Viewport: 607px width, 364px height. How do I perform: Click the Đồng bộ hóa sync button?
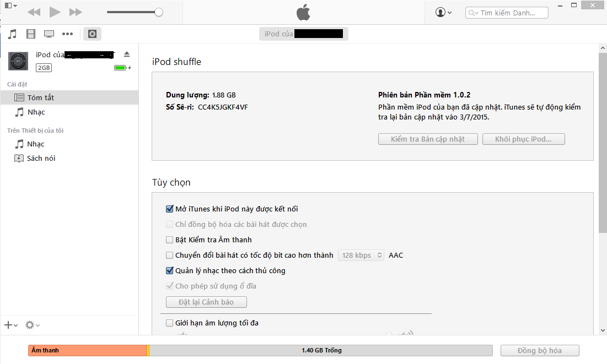(540, 350)
